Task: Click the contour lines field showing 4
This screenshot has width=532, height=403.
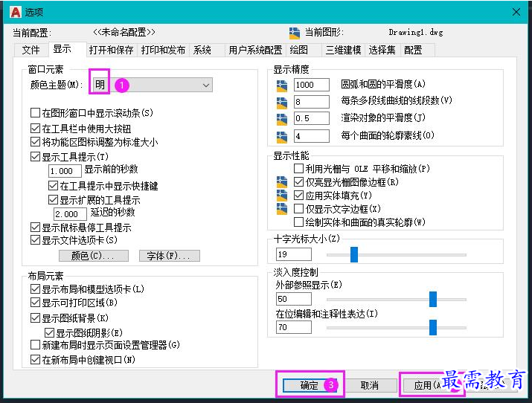Action: click(312, 136)
